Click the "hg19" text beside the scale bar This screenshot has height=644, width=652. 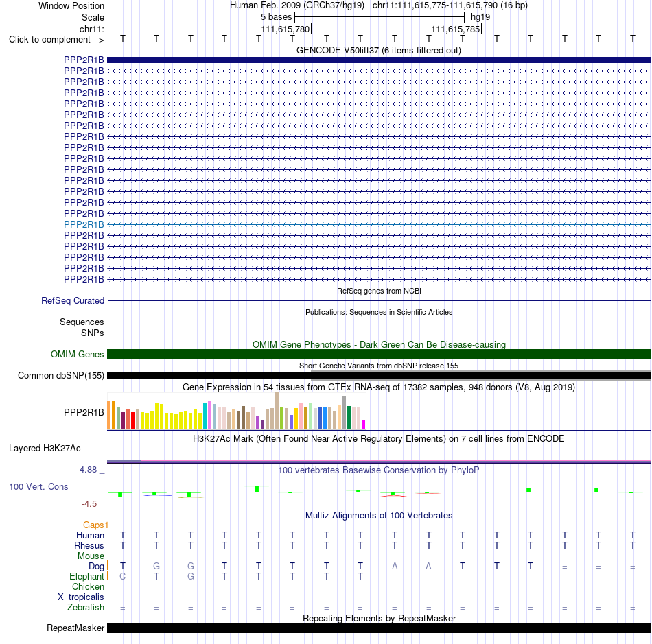480,17
